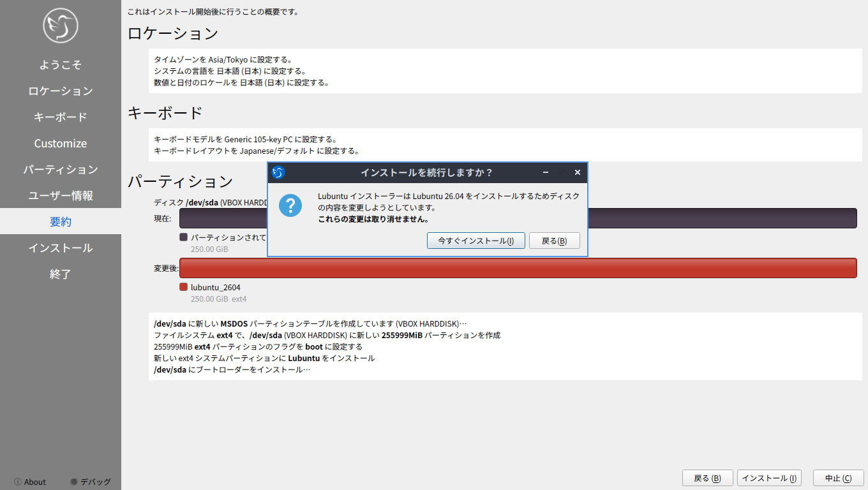This screenshot has height=490, width=868.
Task: Click the line installing Lubuntu on ext4
Action: (264, 358)
